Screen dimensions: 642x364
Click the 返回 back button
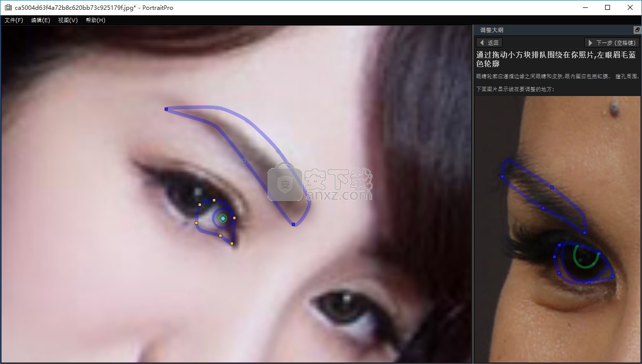489,43
